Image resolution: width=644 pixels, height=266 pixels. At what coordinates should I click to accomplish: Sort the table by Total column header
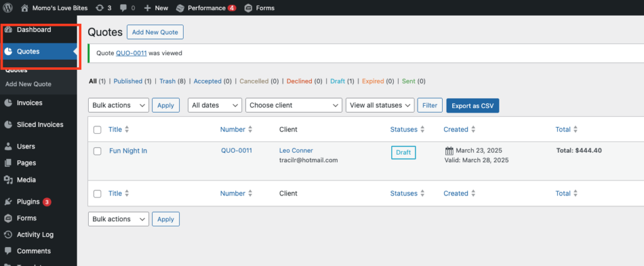[562, 130]
